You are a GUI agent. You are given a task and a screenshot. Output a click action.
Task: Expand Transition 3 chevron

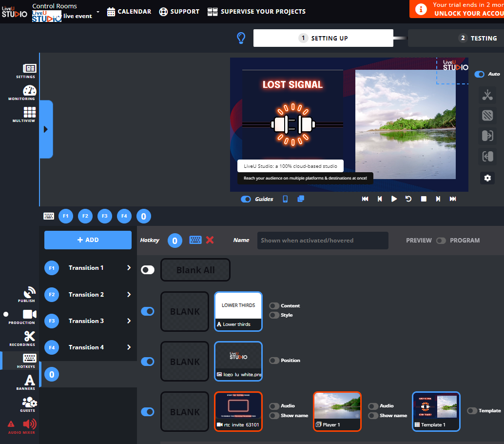coord(129,321)
